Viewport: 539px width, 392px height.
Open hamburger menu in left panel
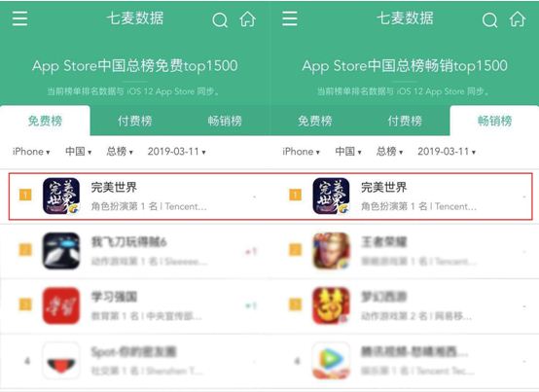pos(19,18)
